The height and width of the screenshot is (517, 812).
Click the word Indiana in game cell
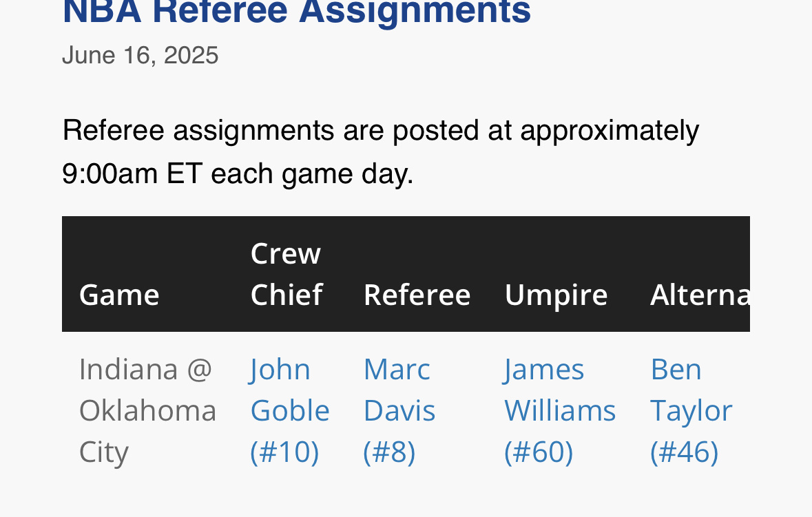click(x=128, y=370)
